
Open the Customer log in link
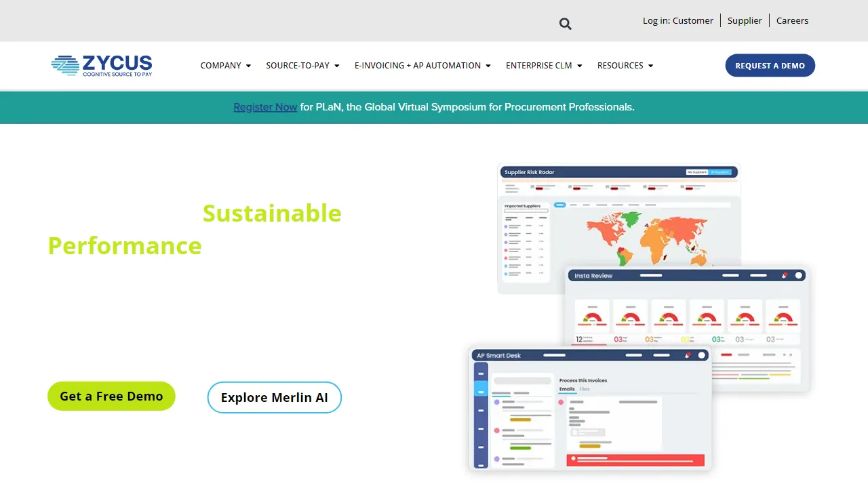pyautogui.click(x=693, y=20)
